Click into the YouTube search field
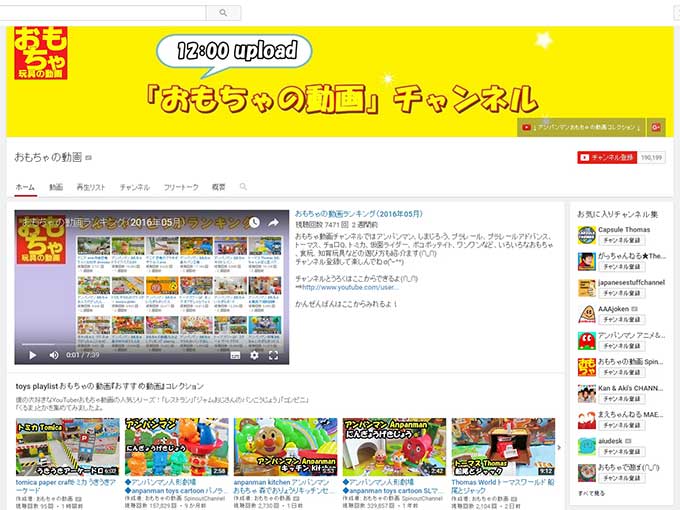Viewport: 680px width, 510px height. 102,13
